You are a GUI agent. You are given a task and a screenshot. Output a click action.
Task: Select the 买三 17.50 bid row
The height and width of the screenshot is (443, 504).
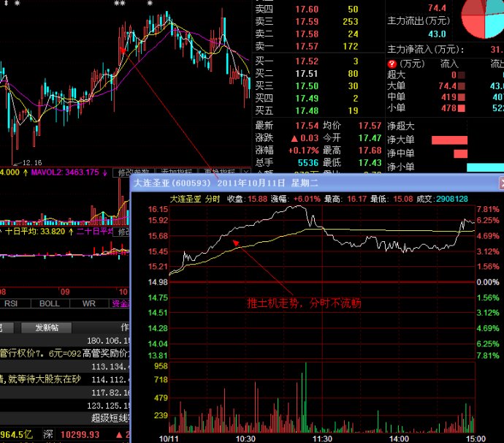tap(307, 86)
